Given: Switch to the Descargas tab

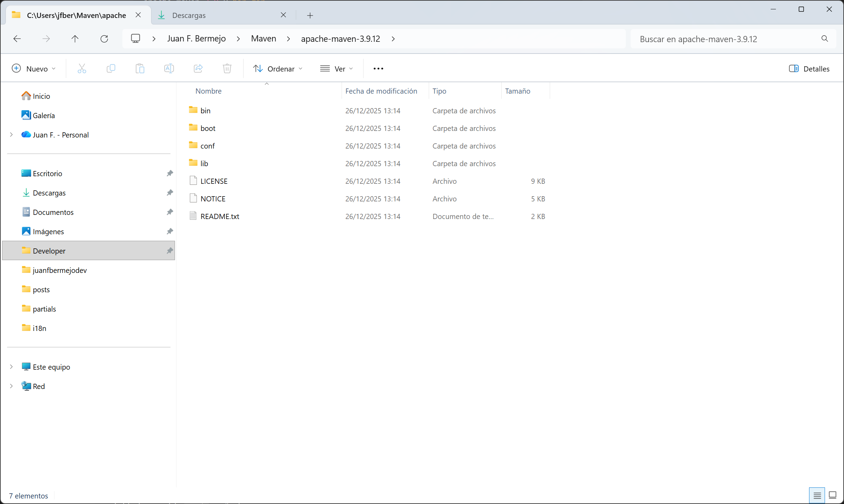Looking at the screenshot, I should coord(189,15).
